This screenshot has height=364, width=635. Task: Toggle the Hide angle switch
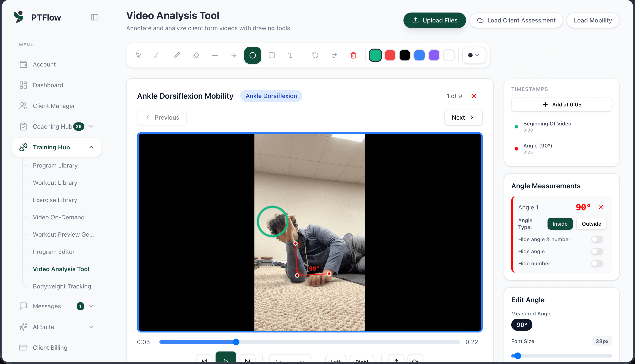point(597,251)
